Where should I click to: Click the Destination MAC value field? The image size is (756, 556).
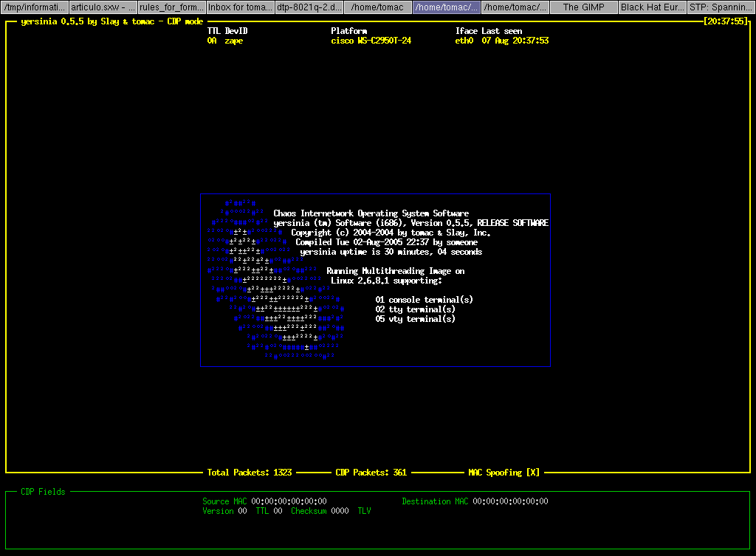pos(510,501)
